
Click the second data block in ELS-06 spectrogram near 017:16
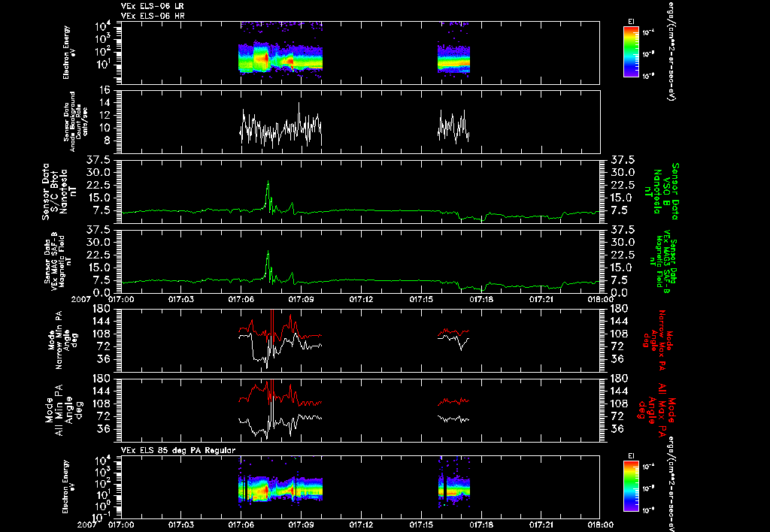(x=453, y=59)
